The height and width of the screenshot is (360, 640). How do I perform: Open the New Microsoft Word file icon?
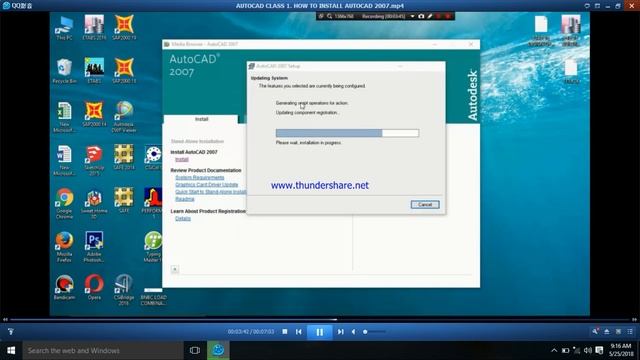tap(64, 160)
